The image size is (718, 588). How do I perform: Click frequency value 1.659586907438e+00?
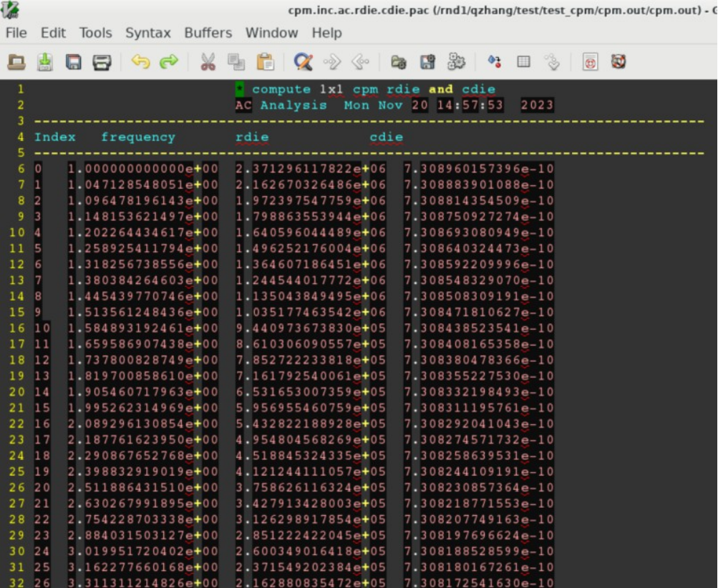pyautogui.click(x=143, y=345)
